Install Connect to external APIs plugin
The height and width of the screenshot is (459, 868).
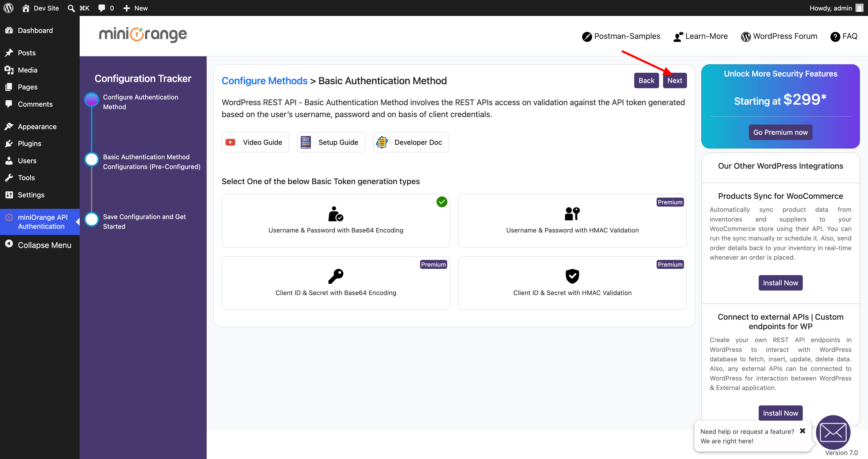coord(780,413)
